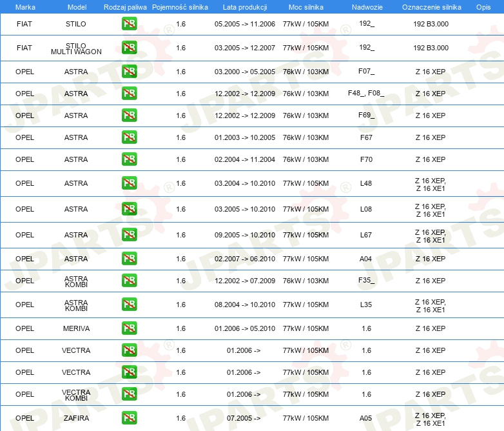This screenshot has height=431, width=504.
Task: Click engine code Z 16 XEP in the Meriva row
Action: click(x=431, y=328)
